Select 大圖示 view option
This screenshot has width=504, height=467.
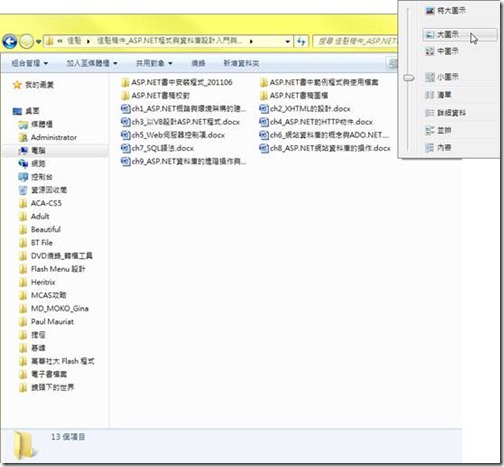coord(460,35)
